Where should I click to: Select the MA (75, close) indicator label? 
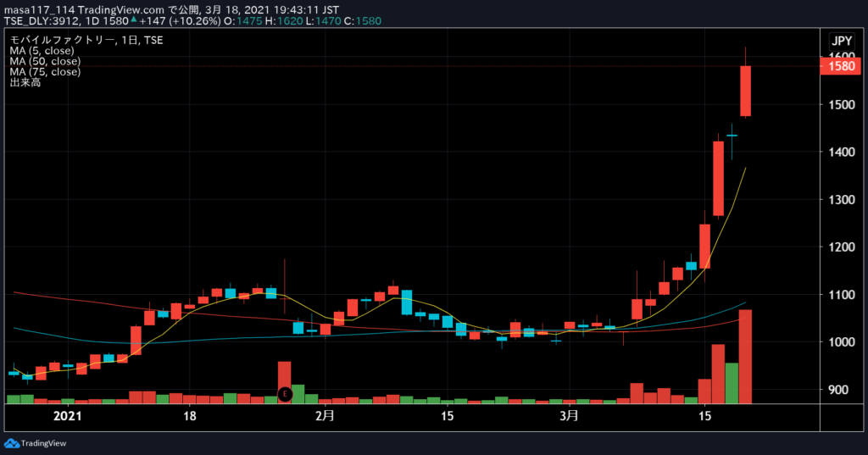point(45,71)
